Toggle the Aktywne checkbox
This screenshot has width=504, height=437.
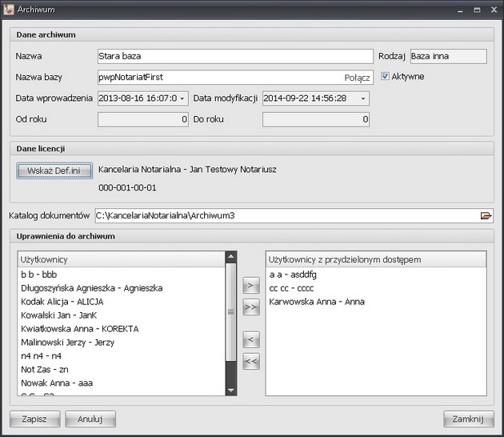click(386, 77)
